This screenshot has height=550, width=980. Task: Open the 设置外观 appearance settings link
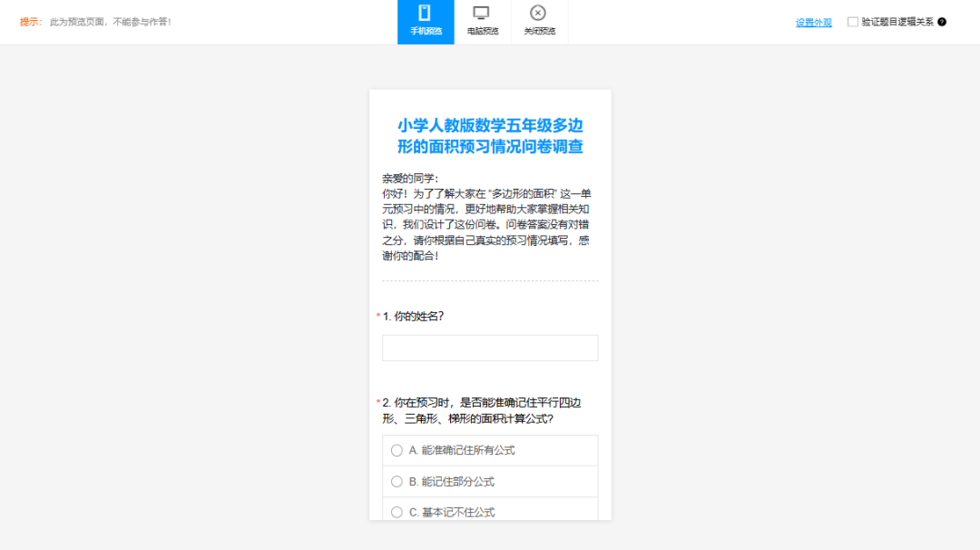[x=812, y=22]
